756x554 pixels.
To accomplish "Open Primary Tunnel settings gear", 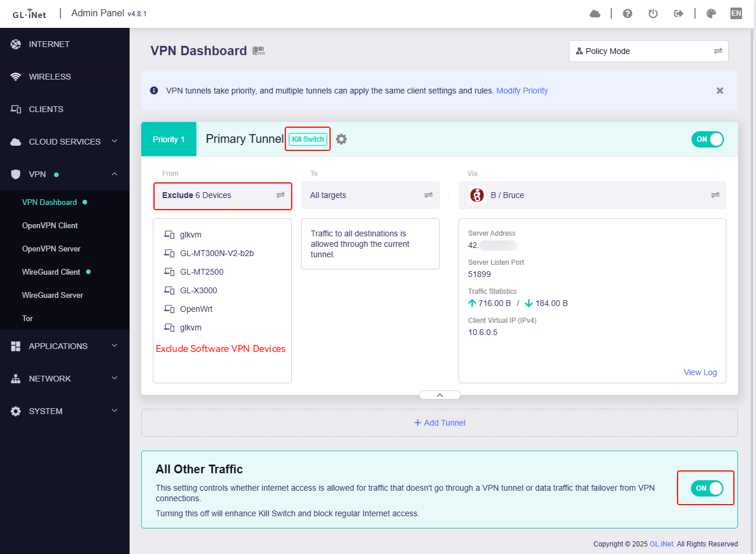I will (342, 139).
